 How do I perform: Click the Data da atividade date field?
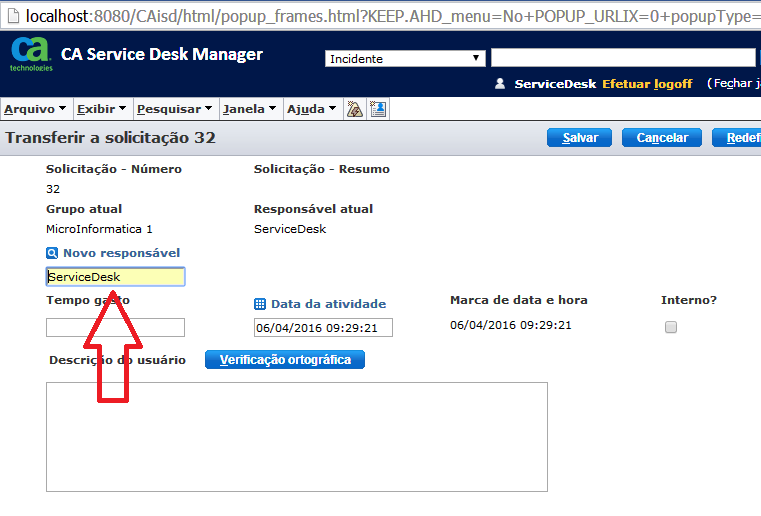coord(323,328)
